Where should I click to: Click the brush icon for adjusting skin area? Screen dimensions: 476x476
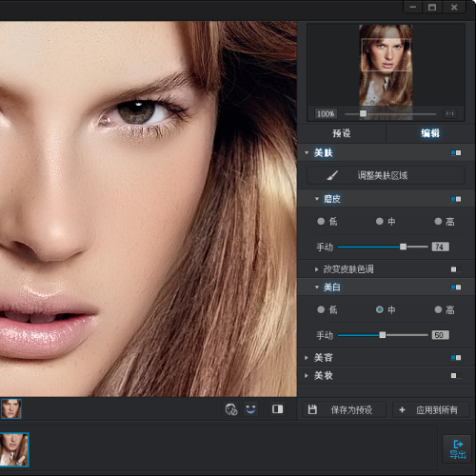coord(332,175)
